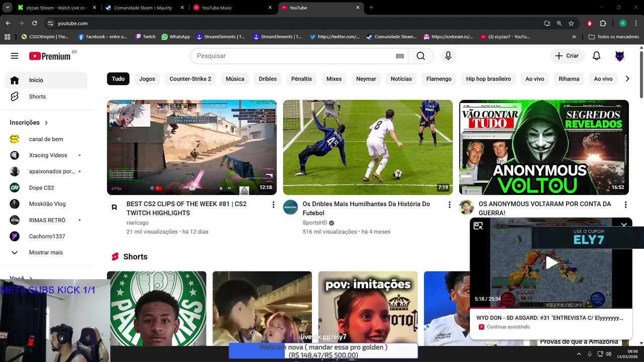Open options menu for OS ANONYMOUS VOLTARAM video
644x362 pixels.
pyautogui.click(x=625, y=205)
